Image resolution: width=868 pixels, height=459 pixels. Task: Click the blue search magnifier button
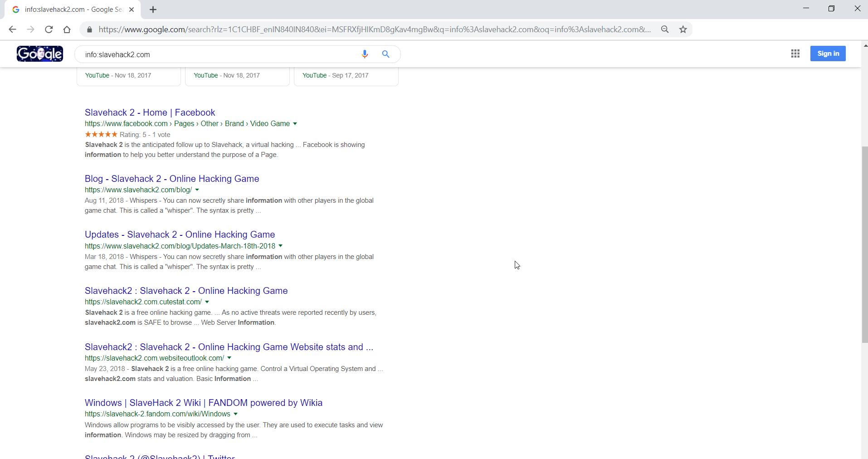coord(386,54)
